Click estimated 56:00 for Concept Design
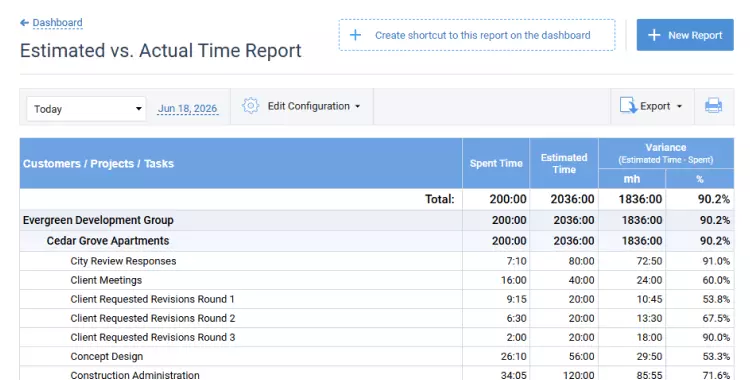The height and width of the screenshot is (380, 750). tap(581, 357)
